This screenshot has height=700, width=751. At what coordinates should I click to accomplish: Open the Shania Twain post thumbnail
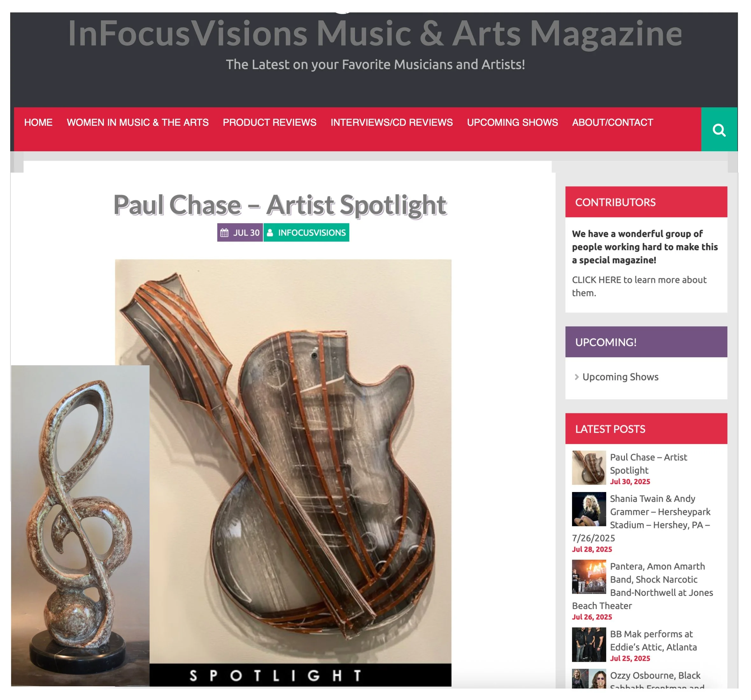click(x=589, y=509)
